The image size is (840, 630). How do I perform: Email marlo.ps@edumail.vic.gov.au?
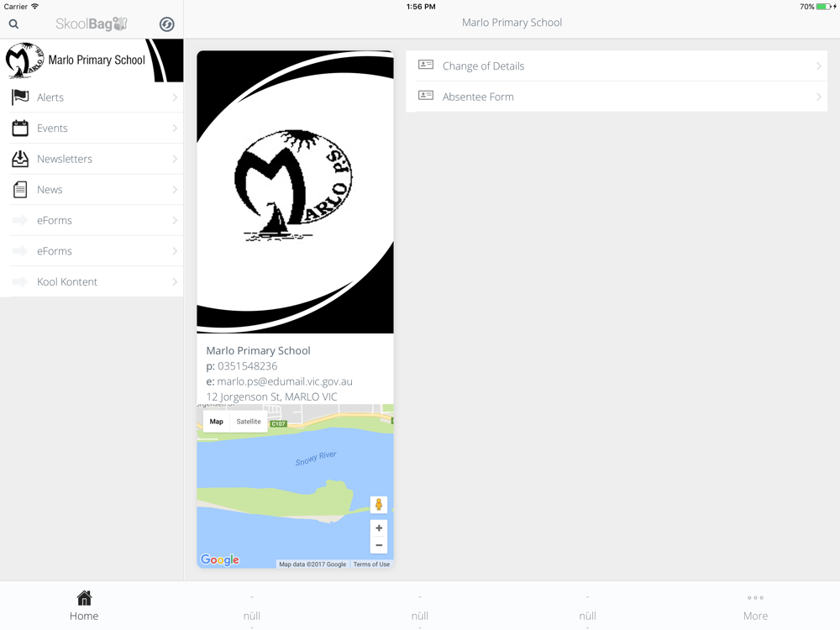coord(285,381)
